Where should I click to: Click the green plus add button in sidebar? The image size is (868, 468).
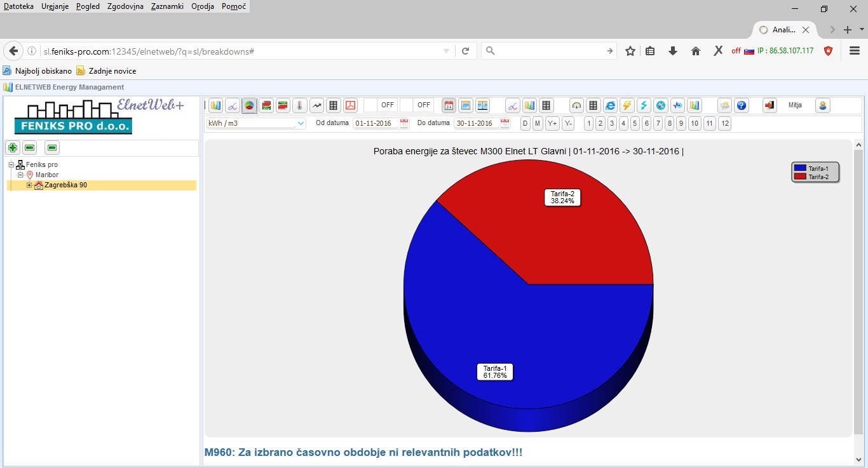tap(12, 148)
